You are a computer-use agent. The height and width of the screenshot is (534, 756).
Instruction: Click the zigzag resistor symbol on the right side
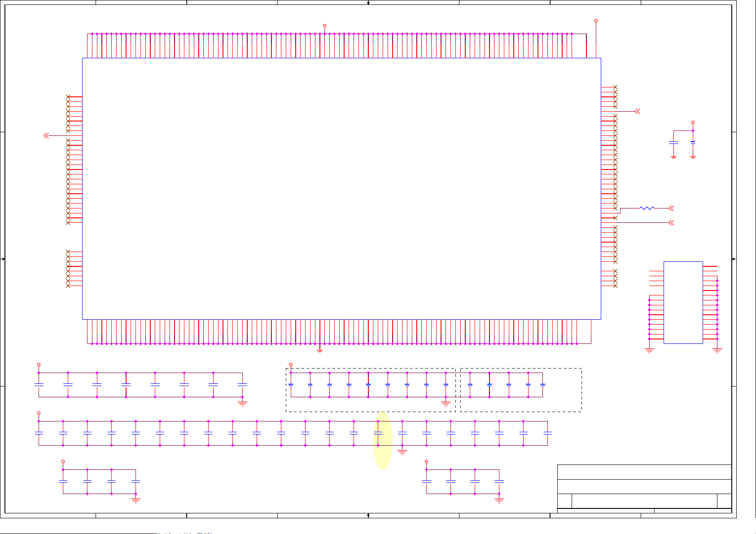647,208
